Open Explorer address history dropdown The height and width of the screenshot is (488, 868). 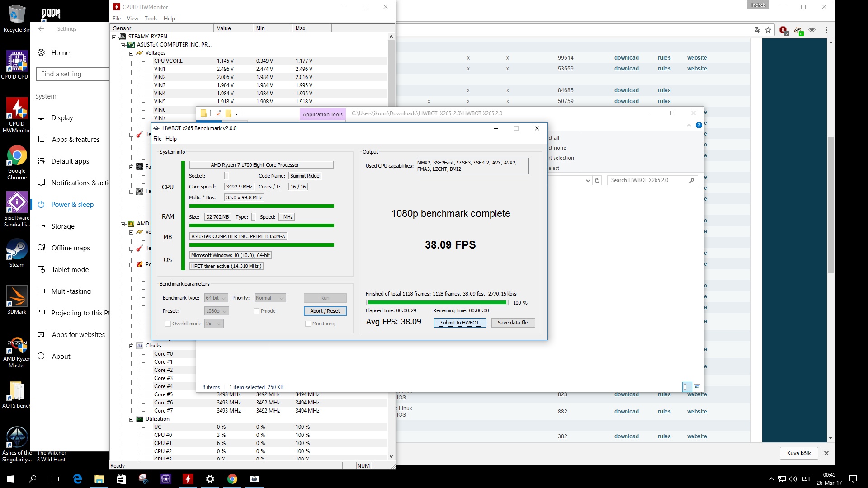[588, 180]
